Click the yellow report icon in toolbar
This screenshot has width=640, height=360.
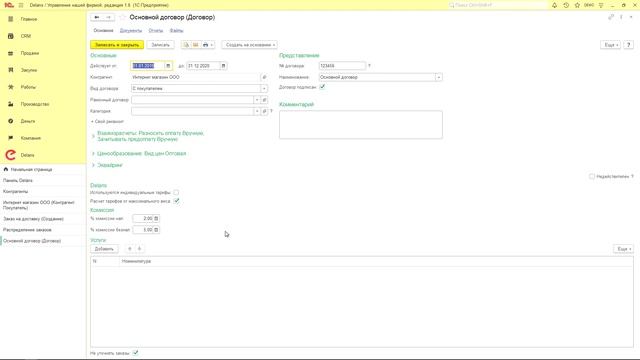[x=196, y=45]
